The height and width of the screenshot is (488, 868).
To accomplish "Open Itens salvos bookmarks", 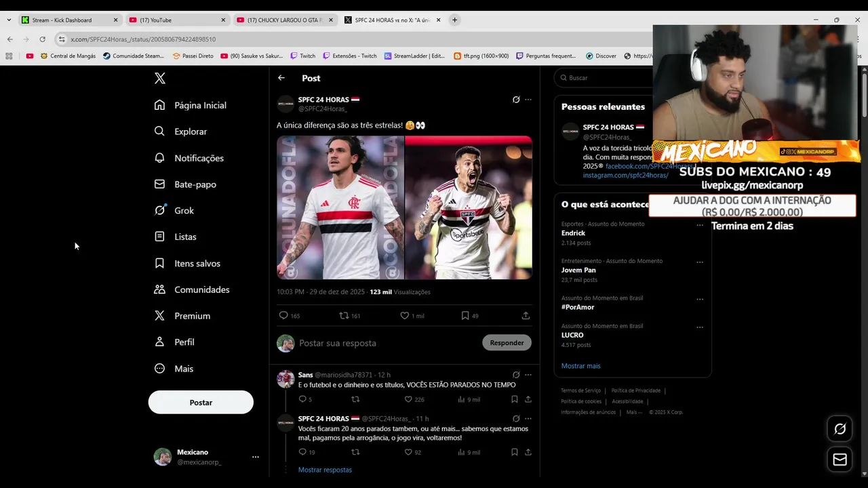I will [x=187, y=263].
